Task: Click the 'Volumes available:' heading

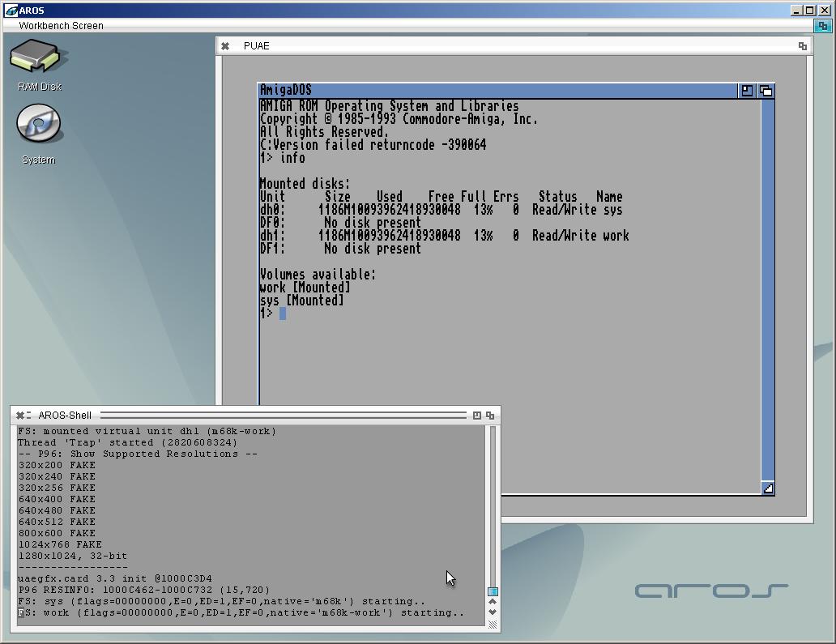Action: 318,275
